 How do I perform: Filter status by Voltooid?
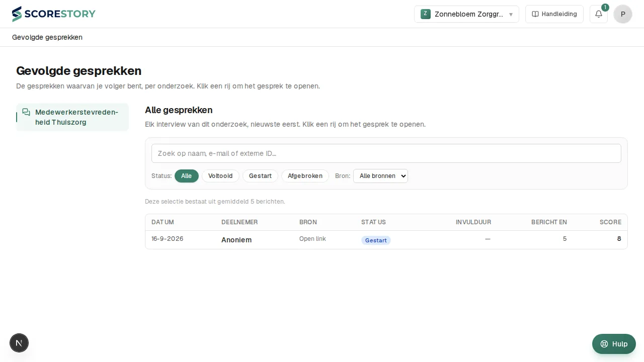[220, 176]
